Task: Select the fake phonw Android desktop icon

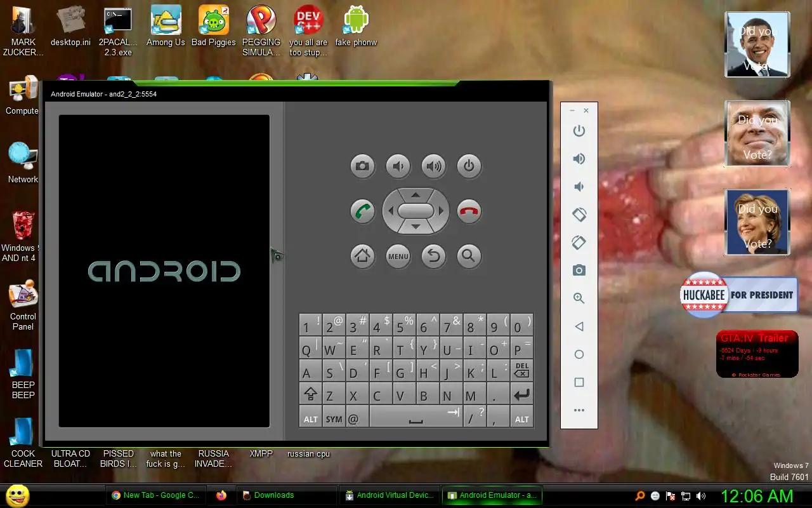Action: click(356, 27)
